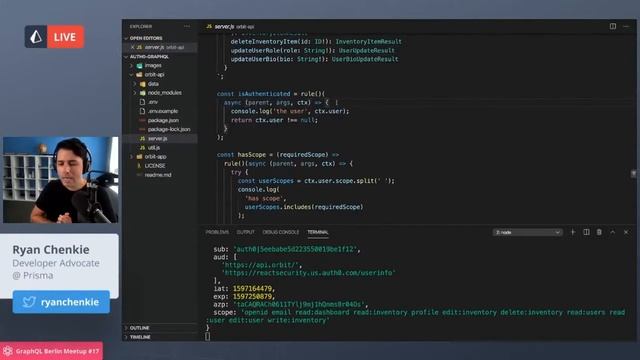The image size is (640, 360).
Task: Click the Twitter bird icon
Action: tap(29, 302)
